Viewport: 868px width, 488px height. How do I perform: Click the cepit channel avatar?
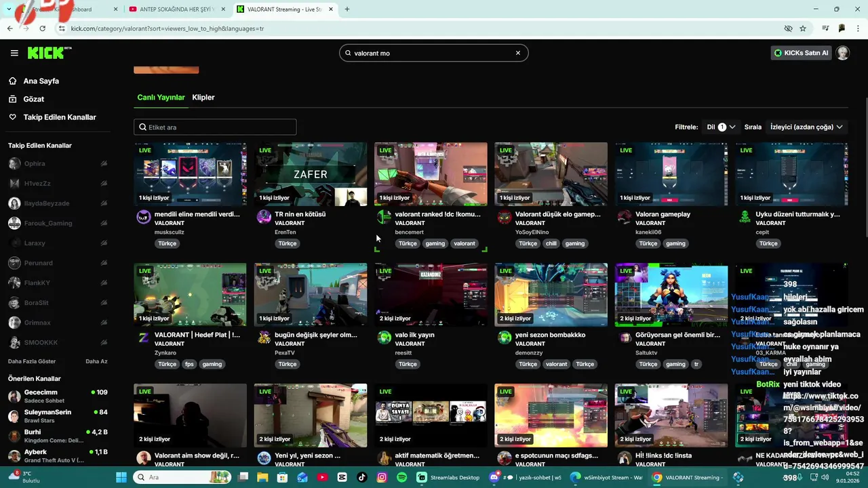click(x=745, y=217)
